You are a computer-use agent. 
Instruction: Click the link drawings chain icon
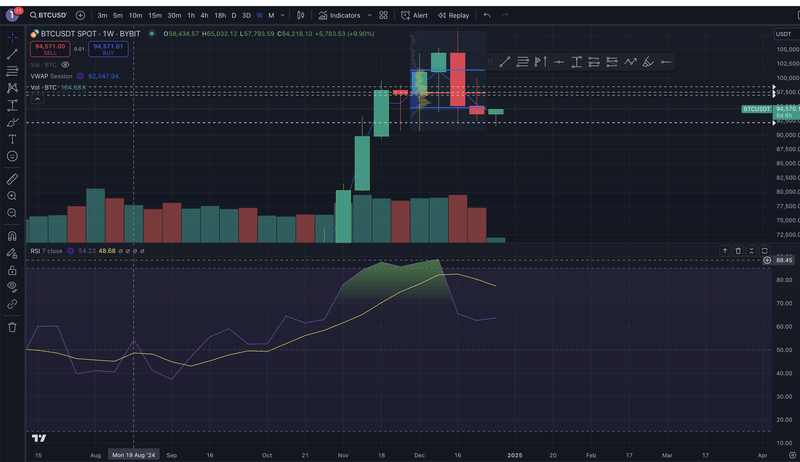[x=12, y=304]
